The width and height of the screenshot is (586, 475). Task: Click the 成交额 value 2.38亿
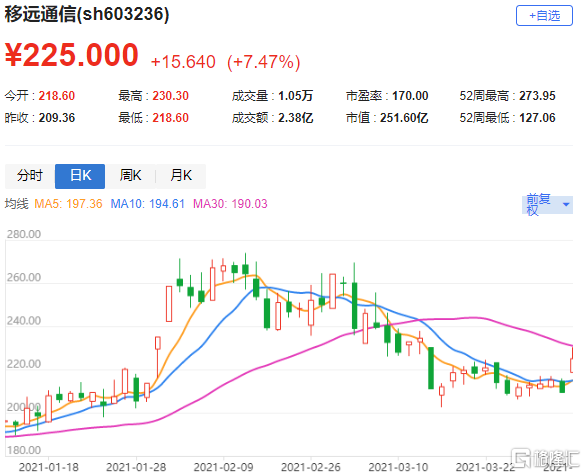295,118
